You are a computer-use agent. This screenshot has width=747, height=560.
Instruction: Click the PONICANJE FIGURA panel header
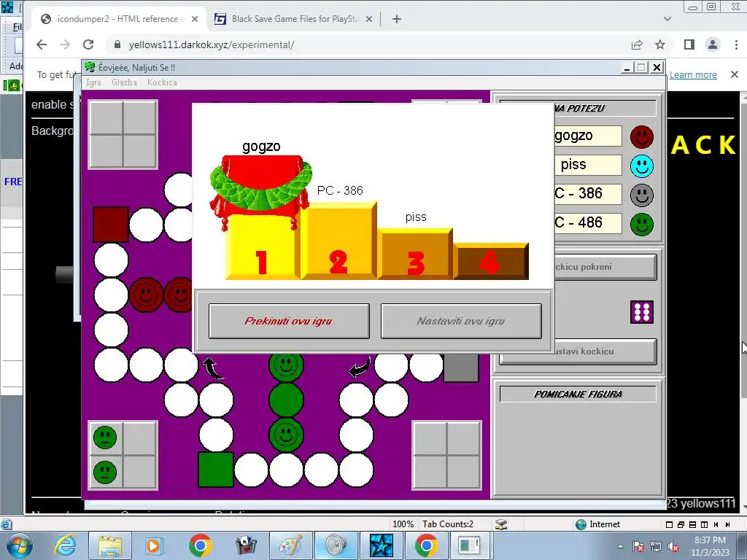pos(578,394)
